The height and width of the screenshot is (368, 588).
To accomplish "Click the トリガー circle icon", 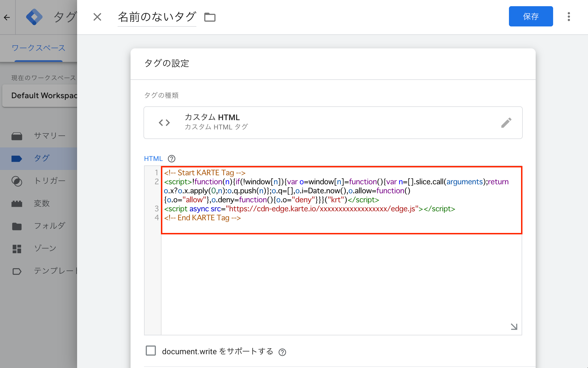I will click(x=17, y=181).
